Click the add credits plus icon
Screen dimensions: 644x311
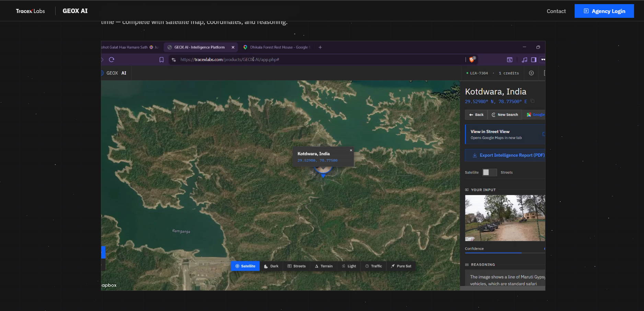point(531,73)
